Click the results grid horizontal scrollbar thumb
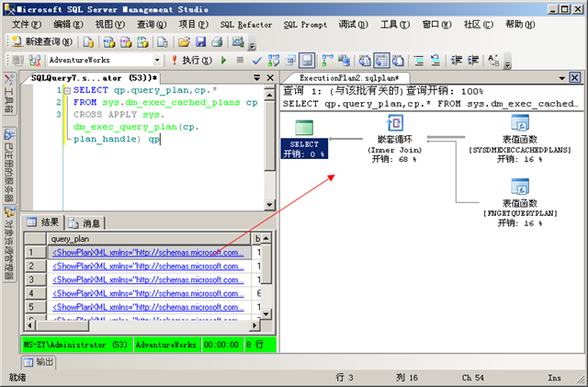 [x=62, y=325]
